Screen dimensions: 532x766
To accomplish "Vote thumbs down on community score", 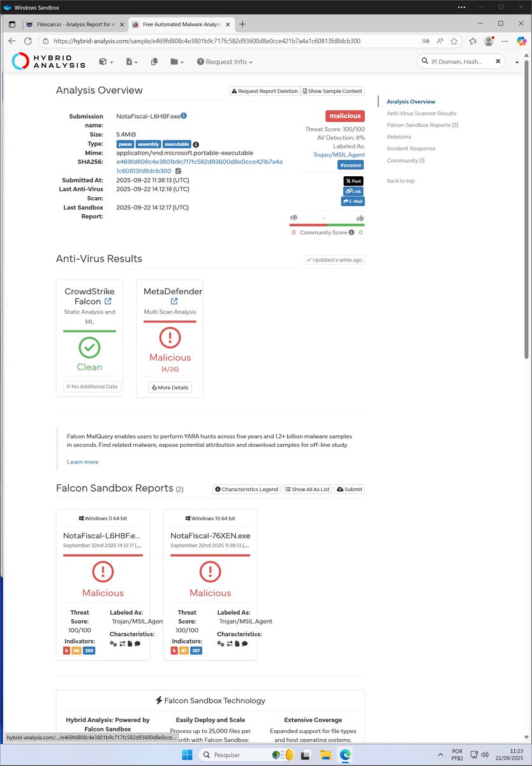I will point(294,218).
